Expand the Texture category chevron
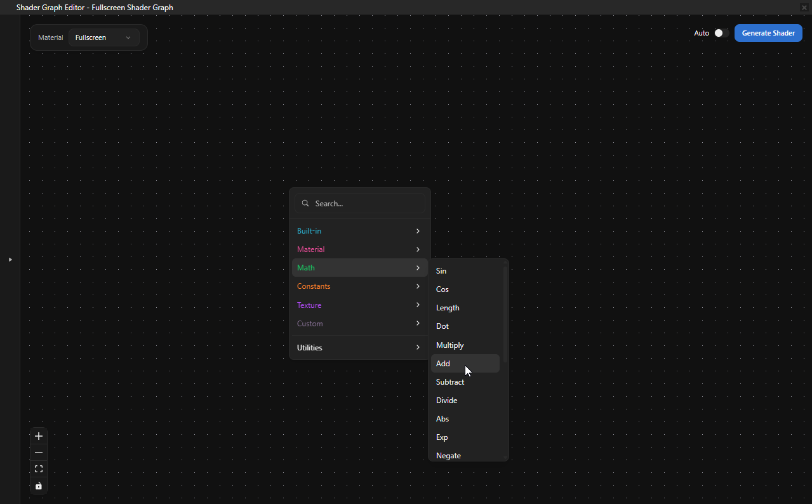 (418, 305)
